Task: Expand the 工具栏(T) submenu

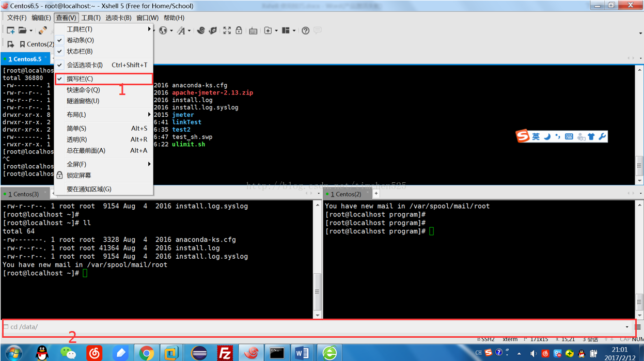Action: pos(104,29)
